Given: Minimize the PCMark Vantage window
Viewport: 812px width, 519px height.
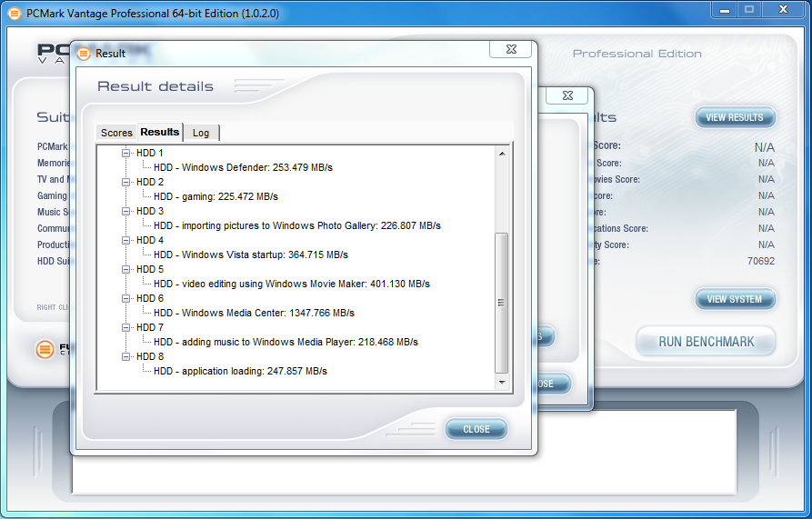Looking at the screenshot, I should click(725, 10).
